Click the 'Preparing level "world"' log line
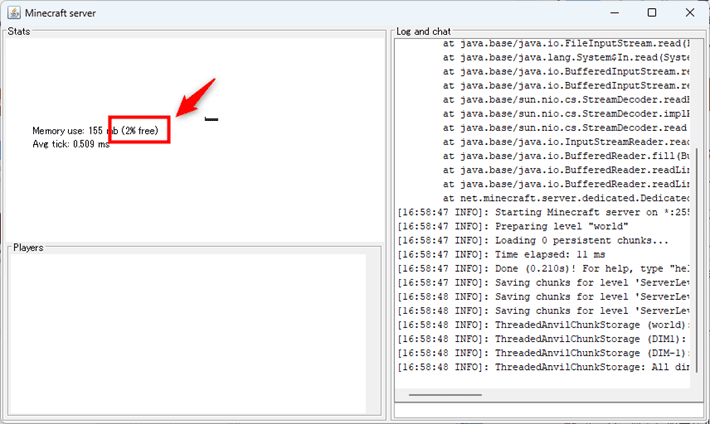The height and width of the screenshot is (424, 710). pyautogui.click(x=513, y=226)
